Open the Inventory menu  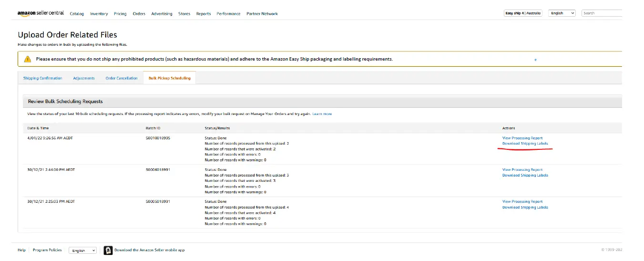(99, 14)
